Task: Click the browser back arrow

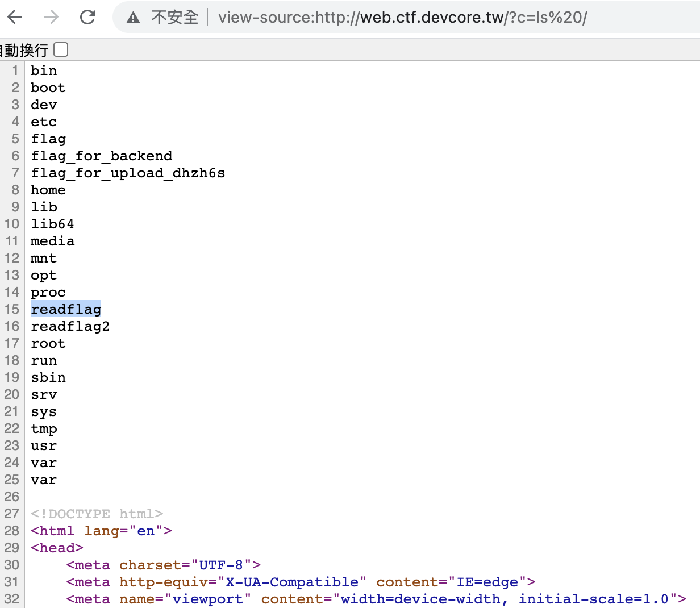Action: [x=15, y=17]
